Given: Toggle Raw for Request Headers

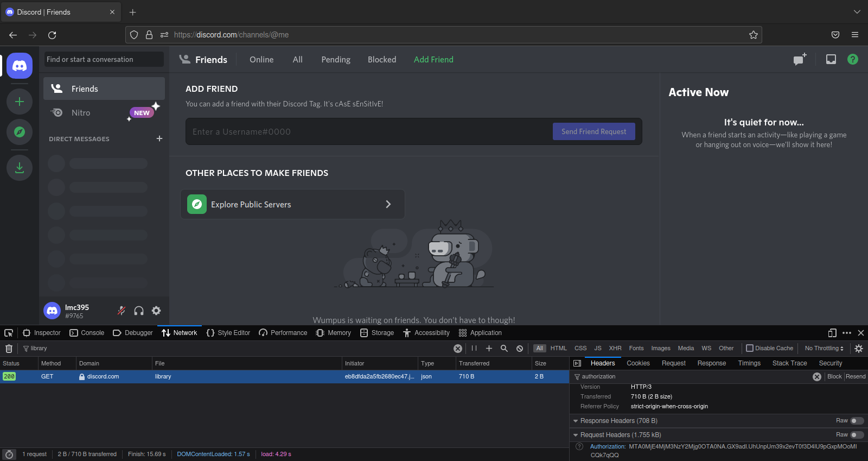Looking at the screenshot, I should [x=857, y=435].
